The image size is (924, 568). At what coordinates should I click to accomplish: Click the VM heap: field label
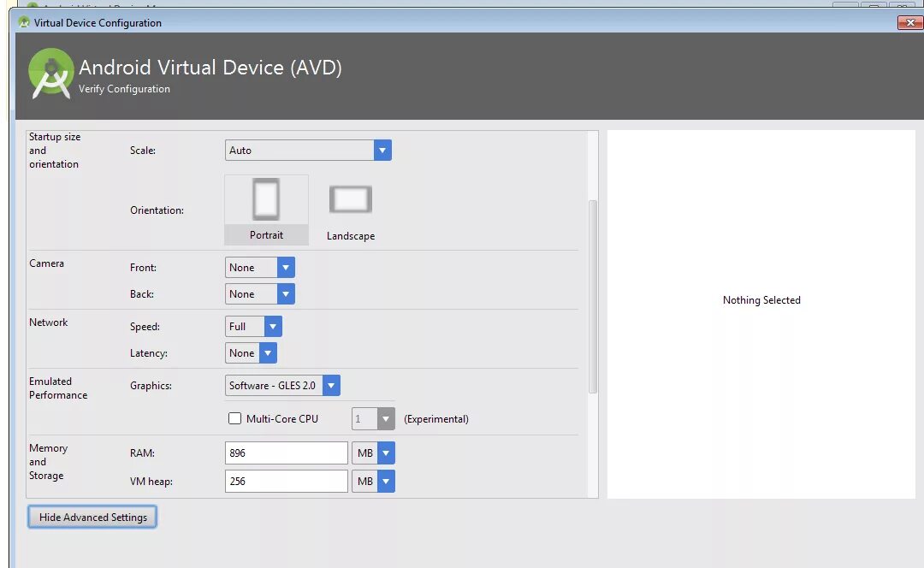click(151, 482)
